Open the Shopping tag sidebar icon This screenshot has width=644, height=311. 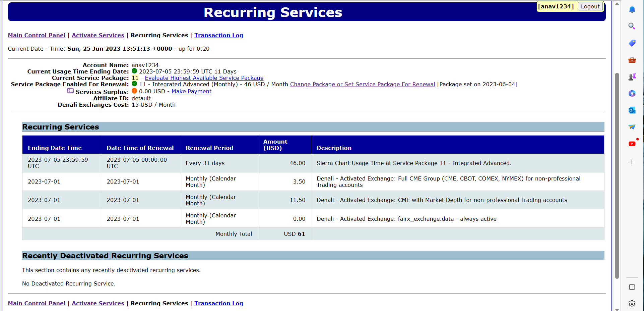[632, 43]
